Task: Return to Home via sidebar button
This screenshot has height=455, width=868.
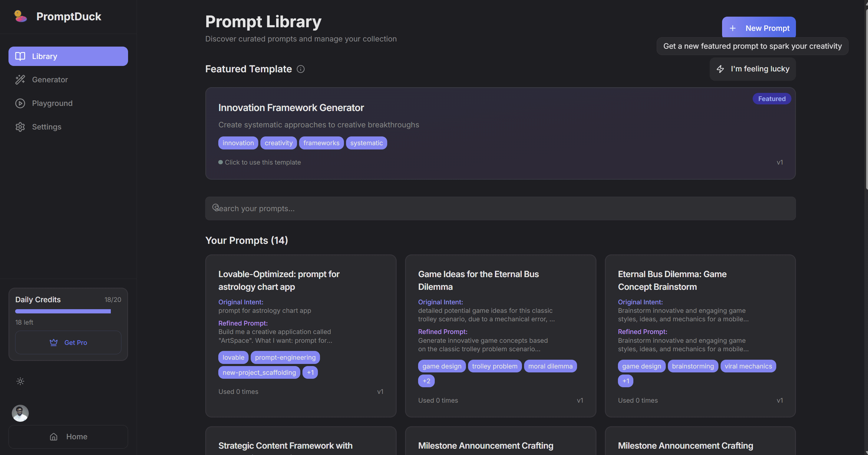Action: coord(68,437)
